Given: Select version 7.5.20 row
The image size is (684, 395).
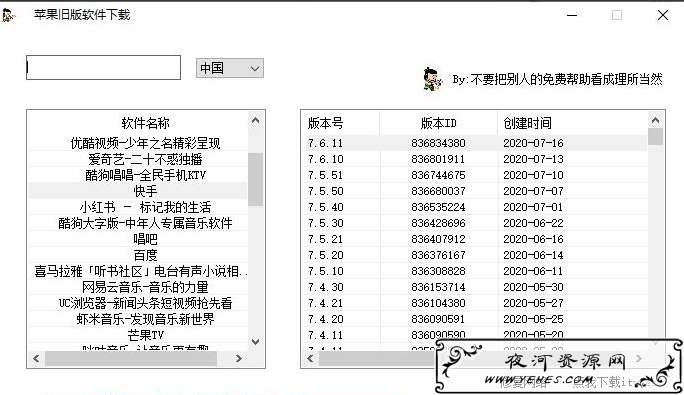Looking at the screenshot, I should pos(475,255).
